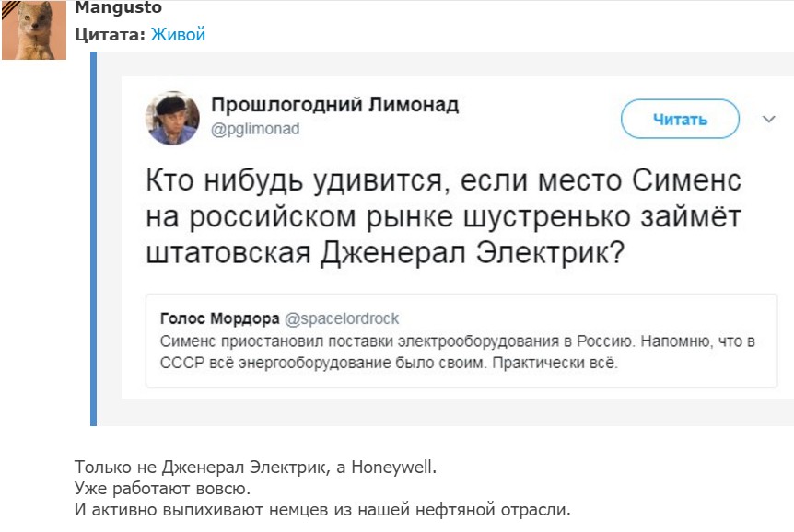Click the line "Уже работают вовсю."

pyautogui.click(x=162, y=488)
